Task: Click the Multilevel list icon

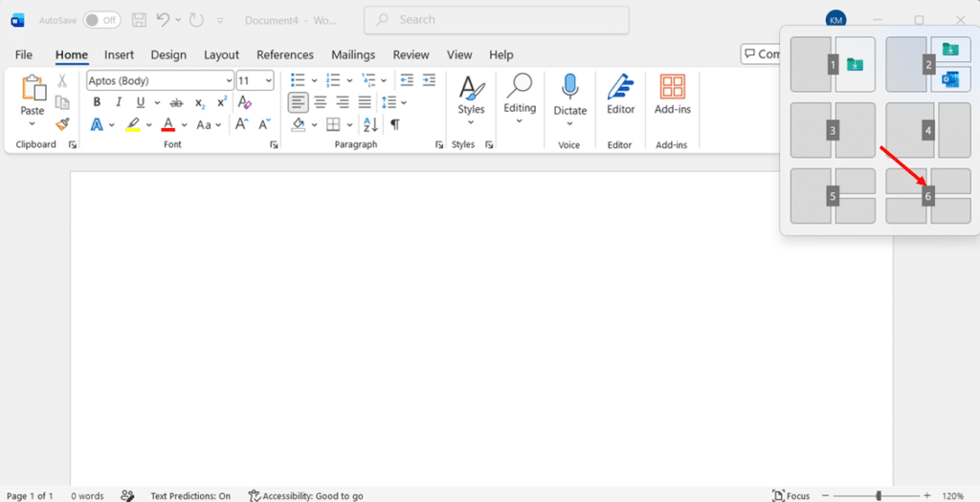Action: [x=368, y=80]
